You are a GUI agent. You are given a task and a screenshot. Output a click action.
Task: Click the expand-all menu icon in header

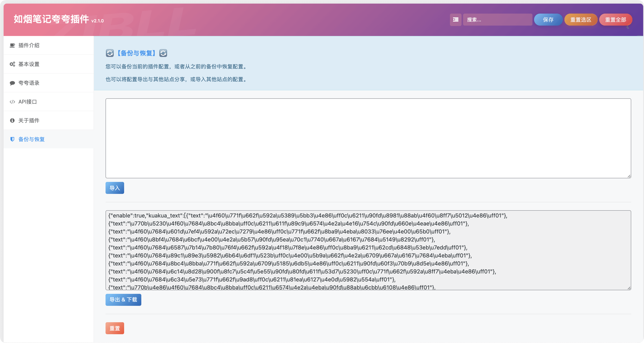(x=456, y=20)
